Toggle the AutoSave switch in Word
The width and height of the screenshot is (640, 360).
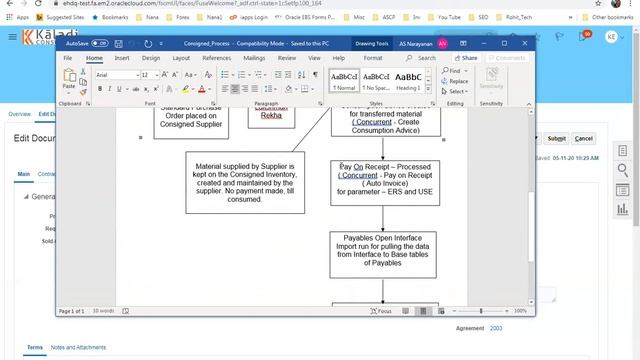click(100, 43)
